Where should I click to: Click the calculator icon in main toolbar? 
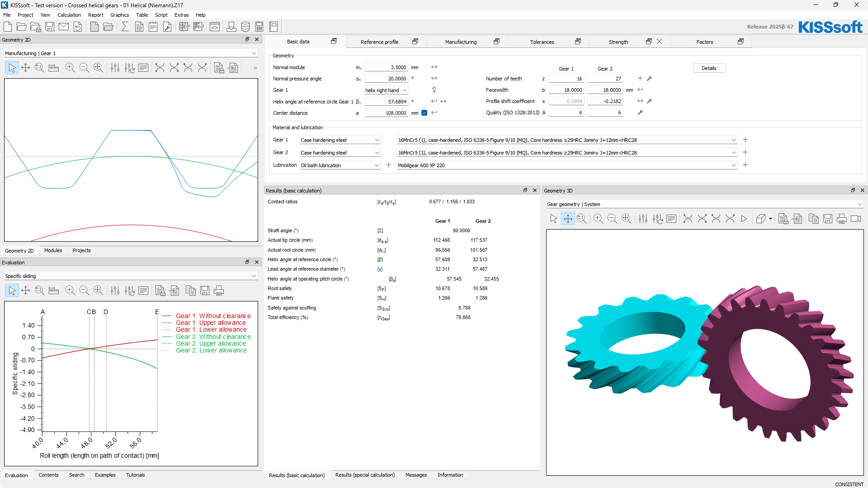coord(259,27)
